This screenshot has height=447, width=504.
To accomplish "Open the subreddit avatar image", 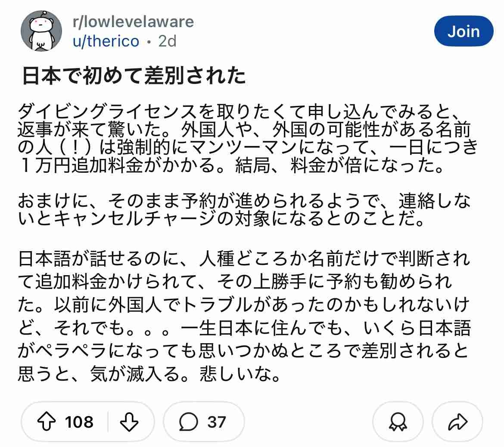I will click(41, 31).
